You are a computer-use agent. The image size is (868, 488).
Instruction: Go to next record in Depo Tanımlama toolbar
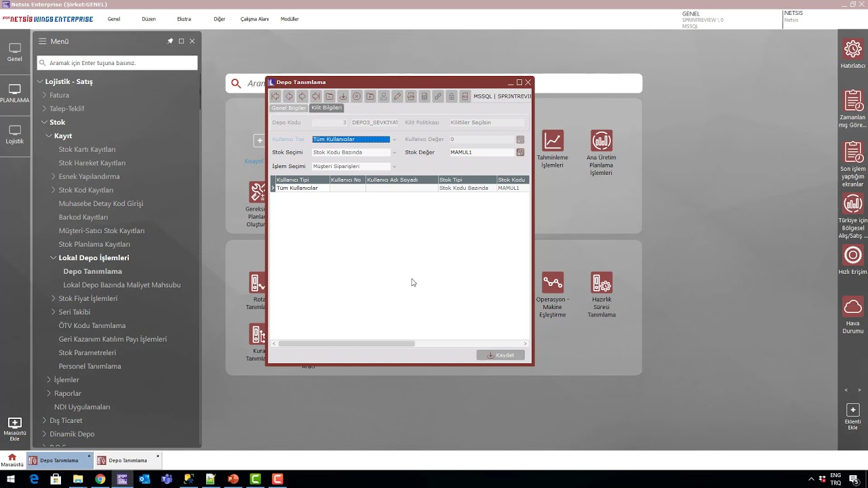pyautogui.click(x=302, y=96)
